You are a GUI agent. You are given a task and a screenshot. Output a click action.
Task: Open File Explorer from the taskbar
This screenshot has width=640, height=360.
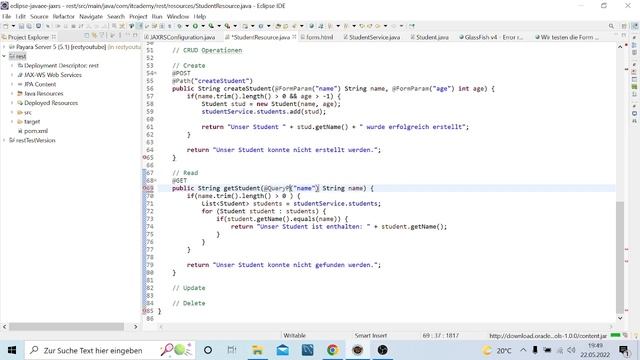(x=258, y=350)
